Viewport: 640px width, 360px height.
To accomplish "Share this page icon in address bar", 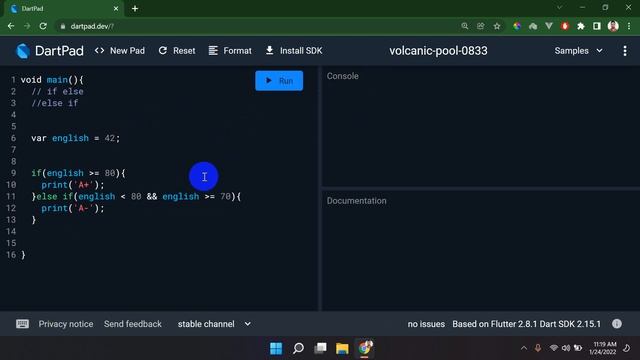I will click(480, 26).
